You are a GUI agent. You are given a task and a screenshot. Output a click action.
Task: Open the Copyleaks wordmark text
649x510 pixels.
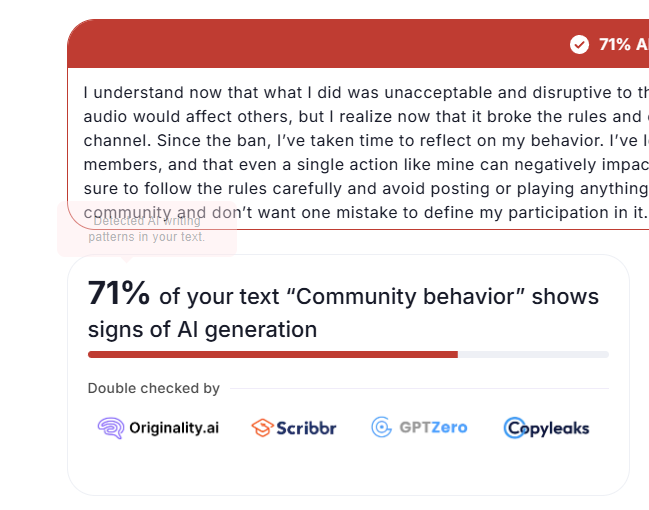coord(553,428)
